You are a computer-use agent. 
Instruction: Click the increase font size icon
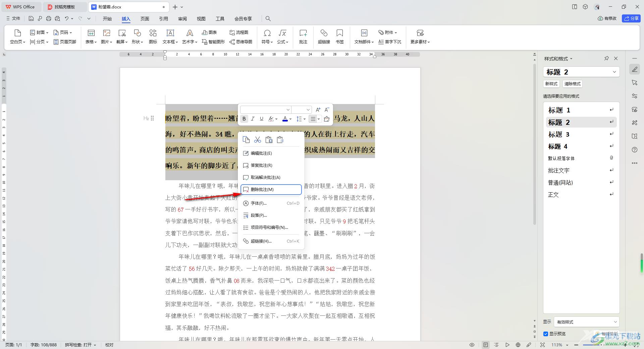coord(318,110)
